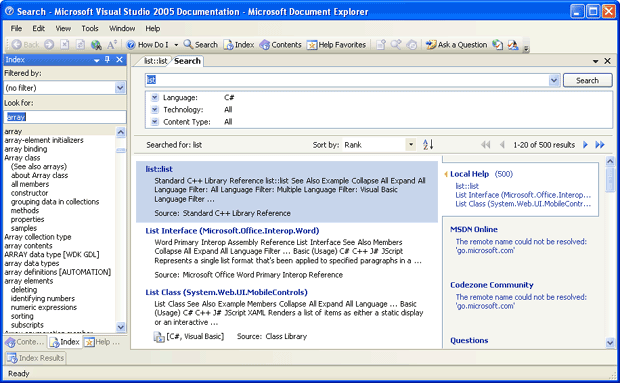Open the How Do I page
This screenshot has height=383, width=620.
(147, 45)
